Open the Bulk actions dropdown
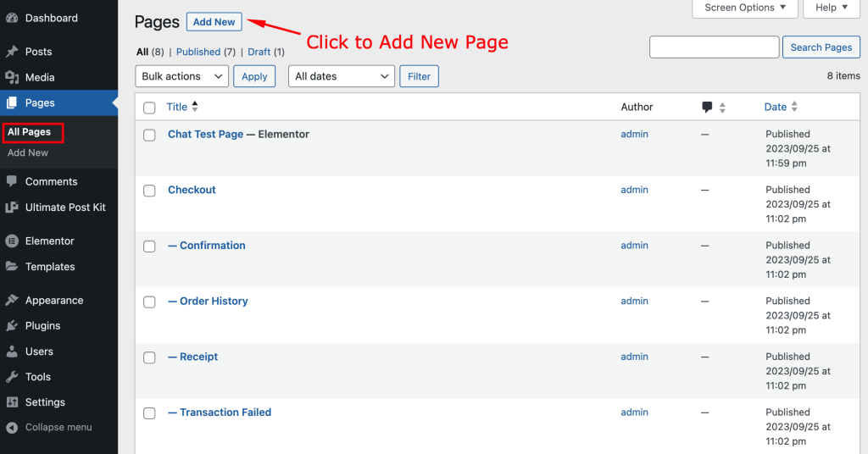 coord(182,76)
